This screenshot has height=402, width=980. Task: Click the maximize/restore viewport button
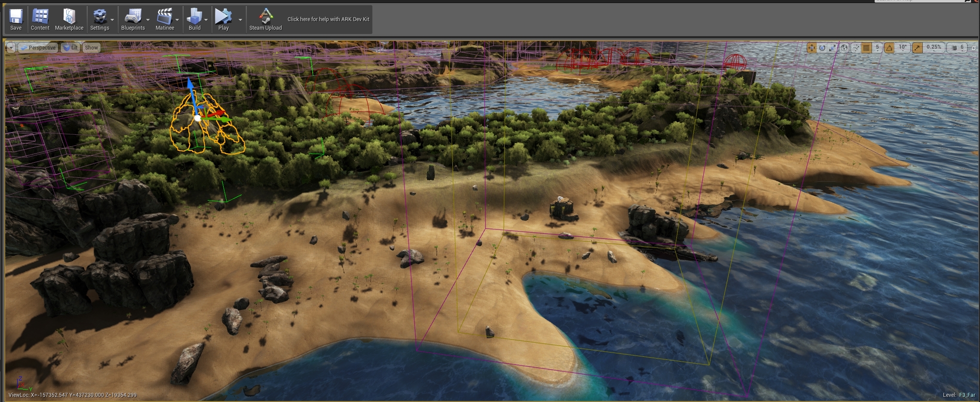[974, 48]
